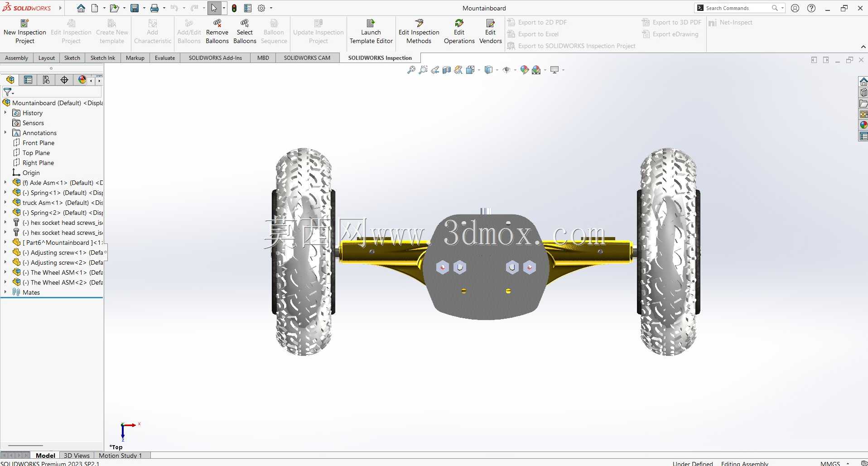
Task: Open the Select tool dropdown arrow
Action: pos(224,8)
